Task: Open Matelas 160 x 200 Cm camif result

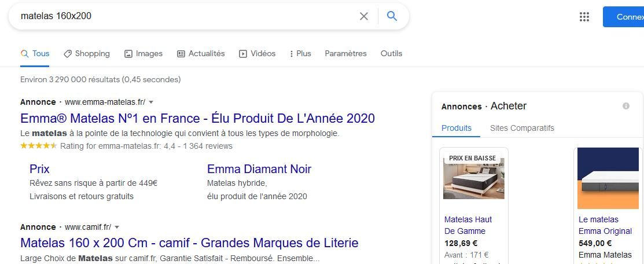Action: point(189,243)
